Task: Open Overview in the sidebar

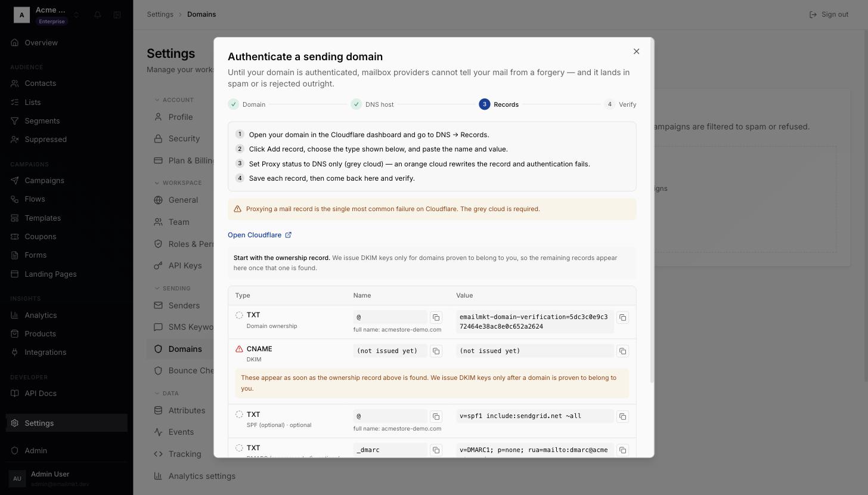Action: [x=67, y=43]
